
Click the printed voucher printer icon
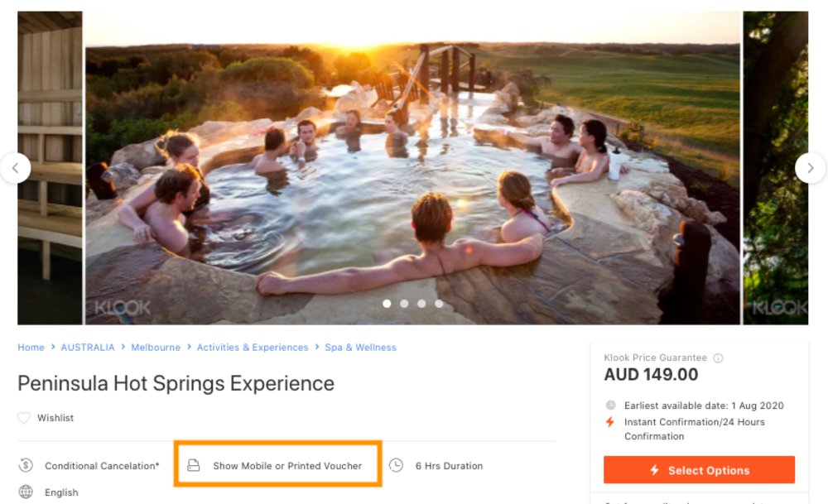pos(194,465)
